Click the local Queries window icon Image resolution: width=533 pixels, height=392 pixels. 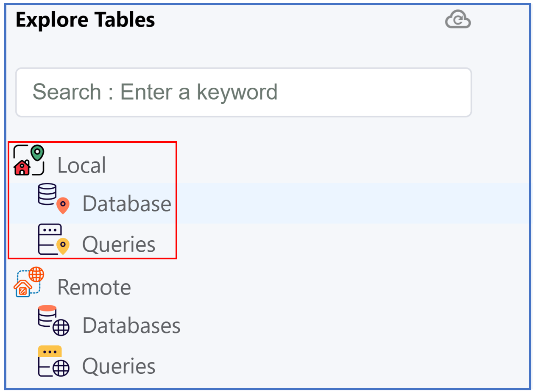click(x=50, y=239)
